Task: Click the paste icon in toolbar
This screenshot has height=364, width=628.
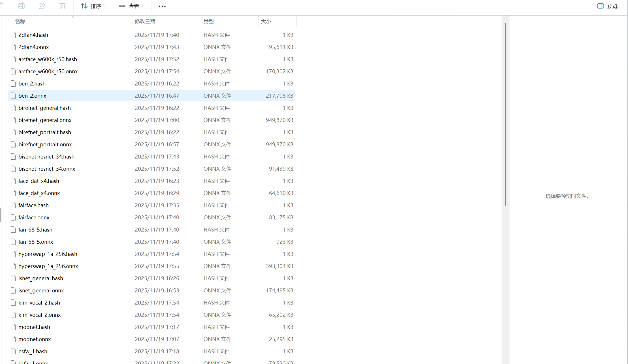Action: point(2,6)
